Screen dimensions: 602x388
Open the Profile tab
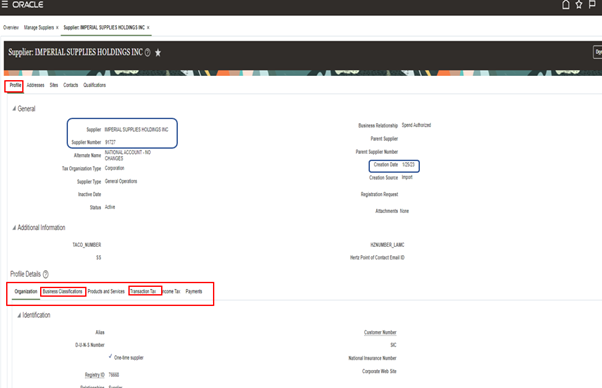(15, 85)
